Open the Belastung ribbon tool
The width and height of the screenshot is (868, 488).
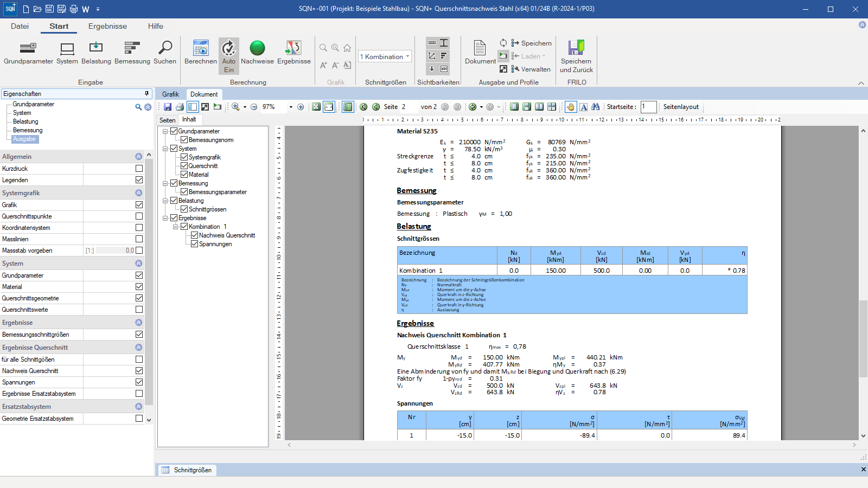tap(96, 53)
